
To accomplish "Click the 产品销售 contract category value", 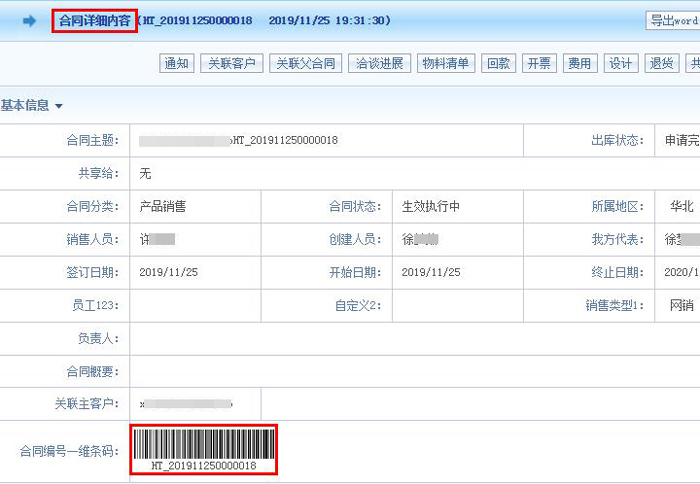I will pos(163,207).
